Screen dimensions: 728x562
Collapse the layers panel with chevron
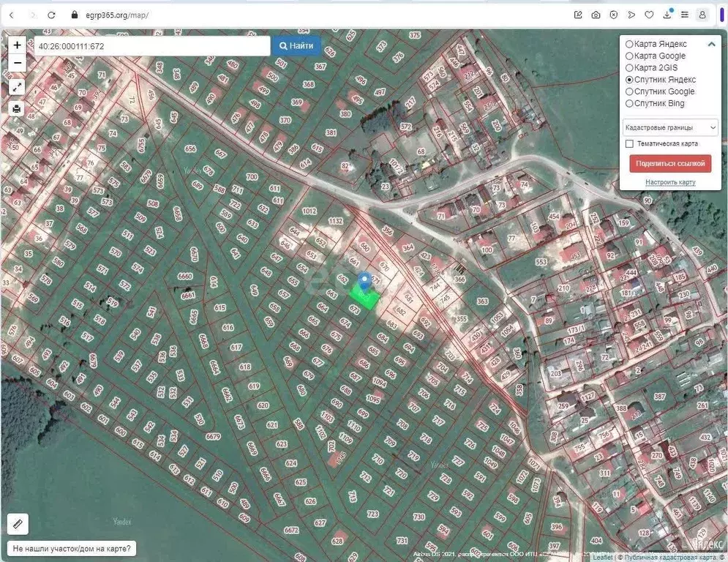[711, 44]
